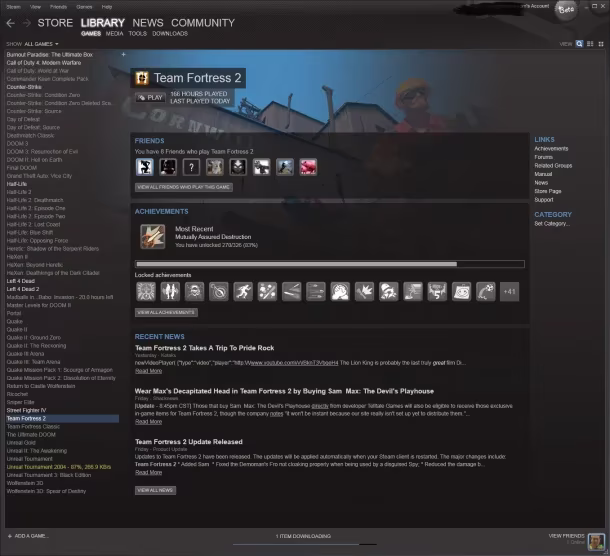610x556 pixels.
Task: Open the question mark friend avatar
Action: (x=191, y=167)
